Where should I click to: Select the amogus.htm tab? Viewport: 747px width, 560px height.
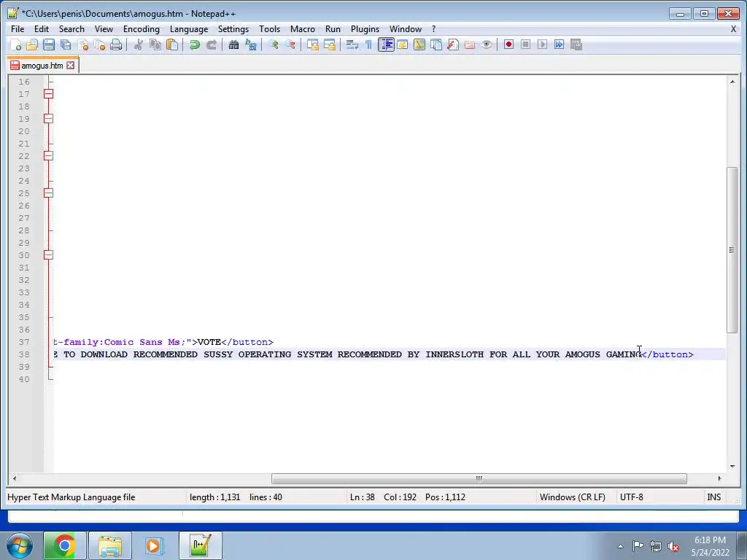[x=42, y=65]
